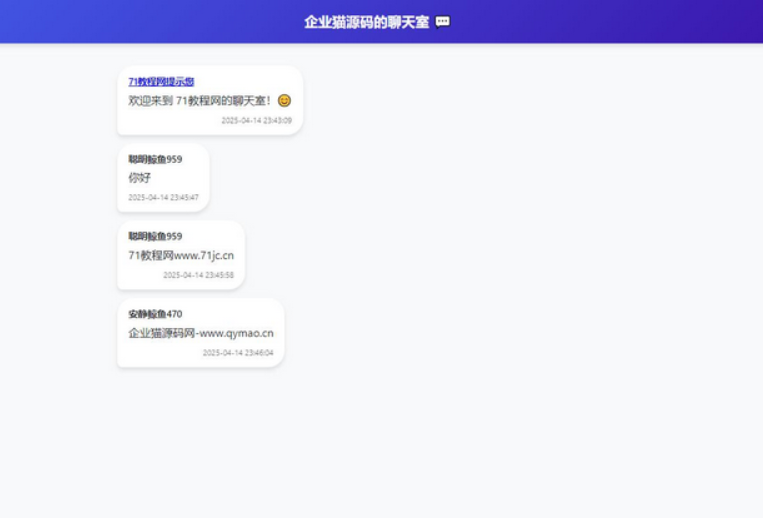Viewport: 763px width, 518px height.
Task: Click message 企业猫源码网-www.qymao.cn
Action: [201, 333]
